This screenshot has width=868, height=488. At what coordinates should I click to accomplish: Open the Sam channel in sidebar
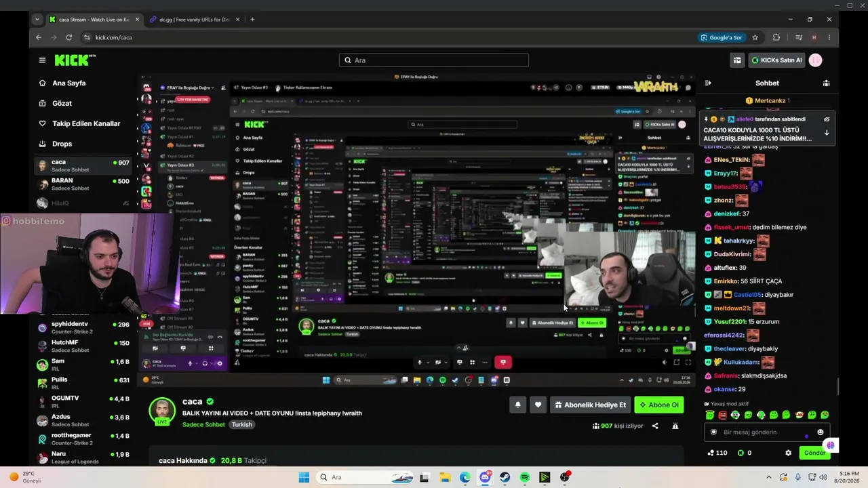pos(83,365)
